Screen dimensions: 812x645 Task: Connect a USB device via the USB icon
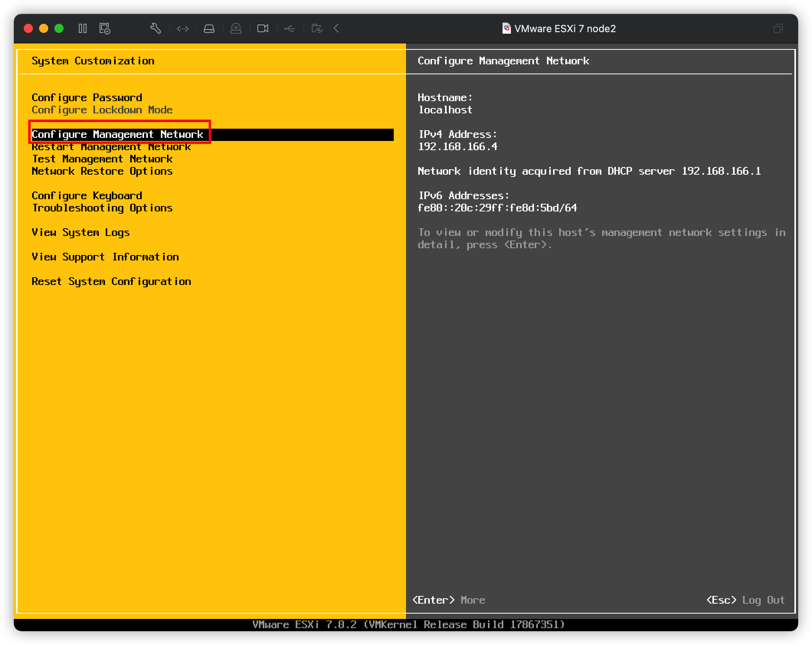tap(290, 28)
